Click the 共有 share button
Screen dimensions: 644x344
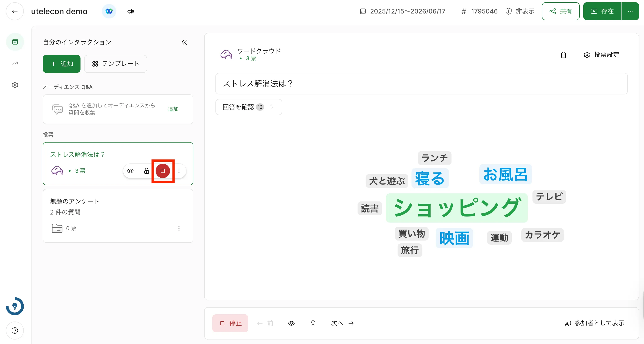[x=561, y=11]
